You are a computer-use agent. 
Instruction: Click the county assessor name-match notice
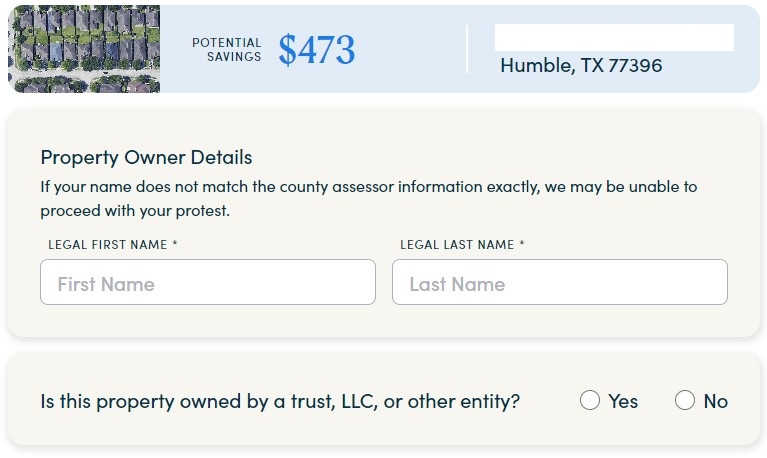pos(369,186)
